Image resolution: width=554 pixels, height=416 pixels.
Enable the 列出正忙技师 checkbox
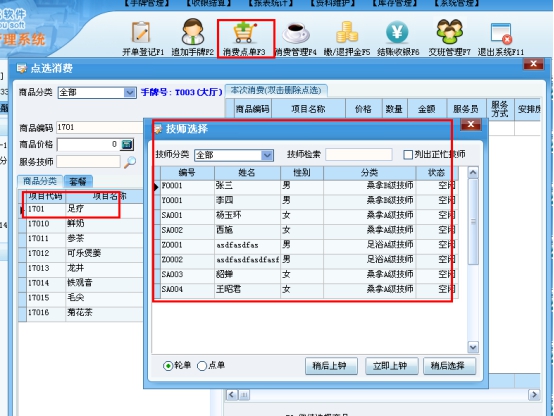coord(408,154)
